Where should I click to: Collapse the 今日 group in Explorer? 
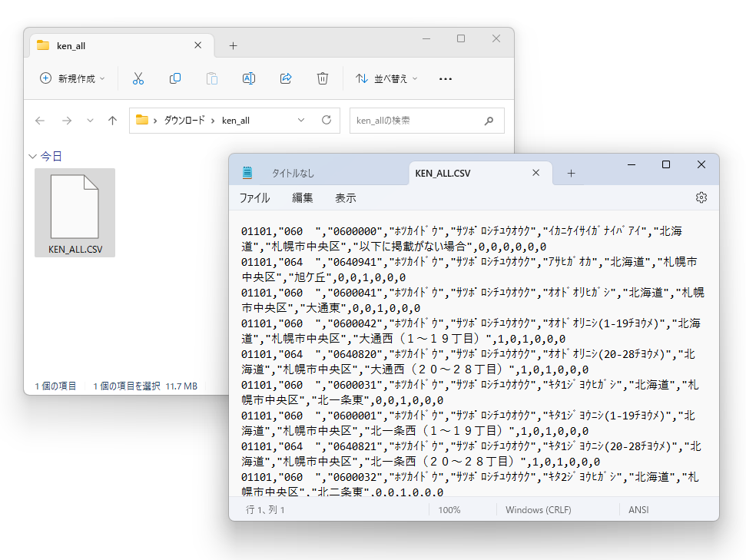point(31,156)
